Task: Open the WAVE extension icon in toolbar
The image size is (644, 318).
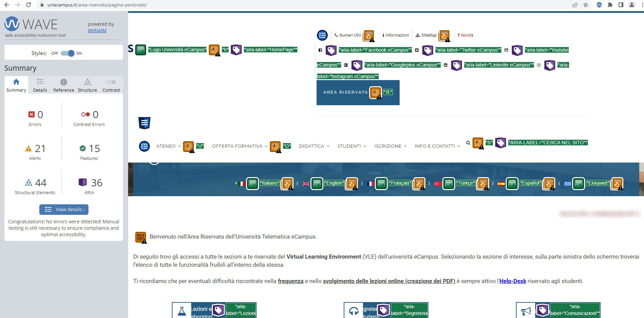Action: point(599,5)
